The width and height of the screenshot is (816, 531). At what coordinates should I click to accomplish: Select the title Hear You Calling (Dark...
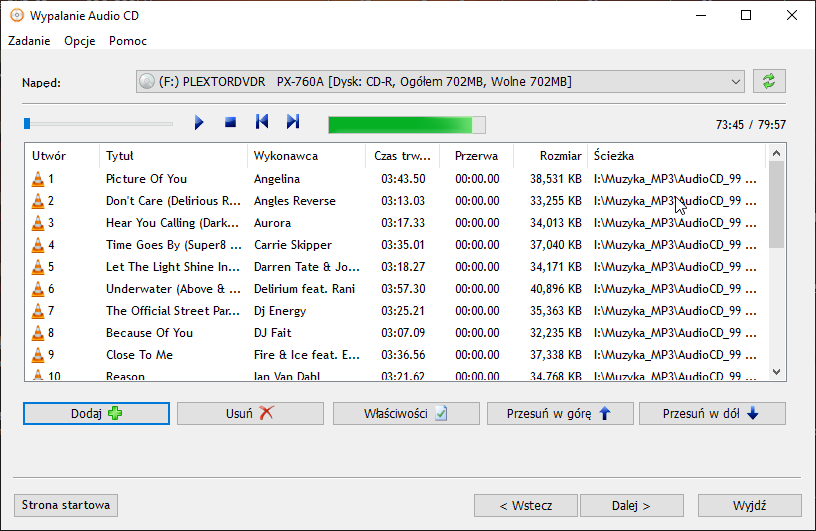tap(172, 223)
